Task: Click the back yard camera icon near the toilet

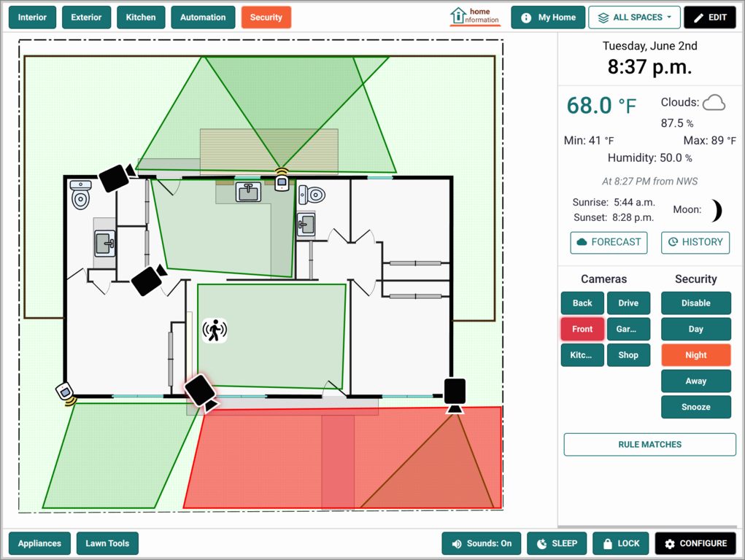Action: pos(117,177)
